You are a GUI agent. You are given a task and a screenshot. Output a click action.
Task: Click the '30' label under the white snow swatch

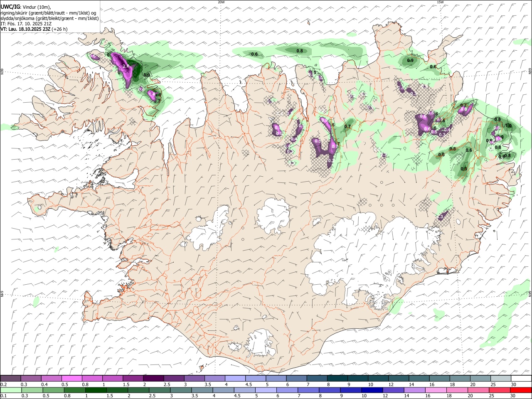pos(513,384)
